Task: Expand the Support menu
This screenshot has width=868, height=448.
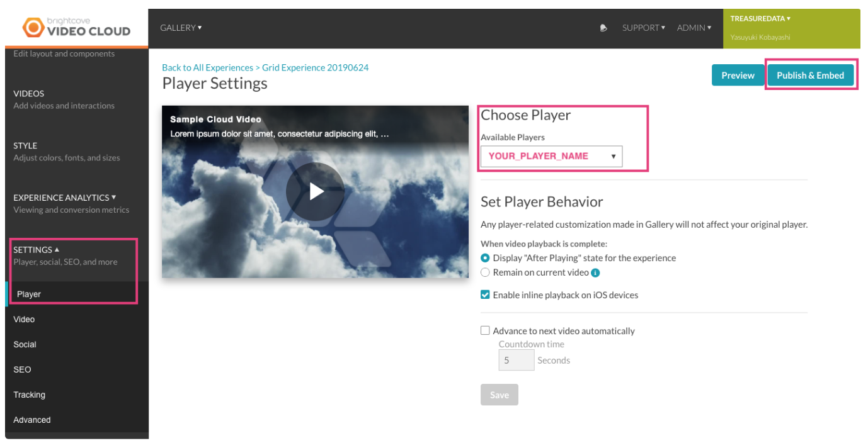Action: (643, 28)
